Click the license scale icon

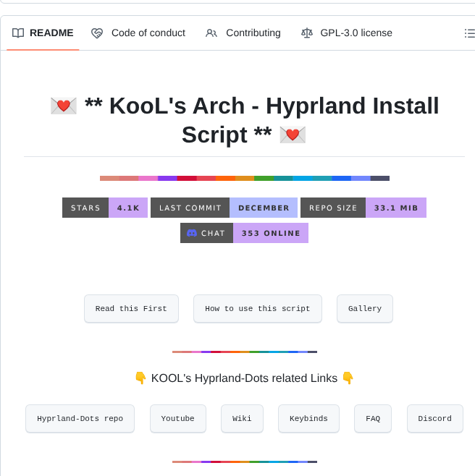(306, 33)
